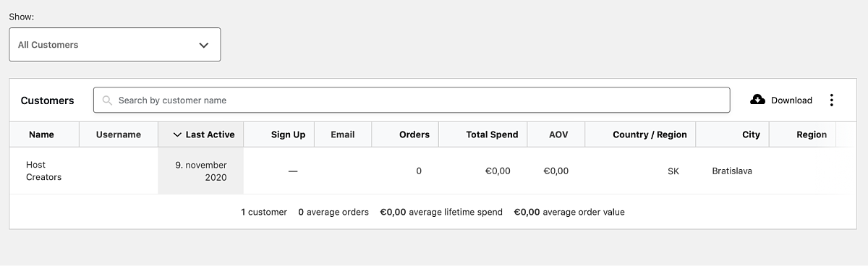Click the Download button label
Image resolution: width=868 pixels, height=266 pixels.
pyautogui.click(x=791, y=100)
